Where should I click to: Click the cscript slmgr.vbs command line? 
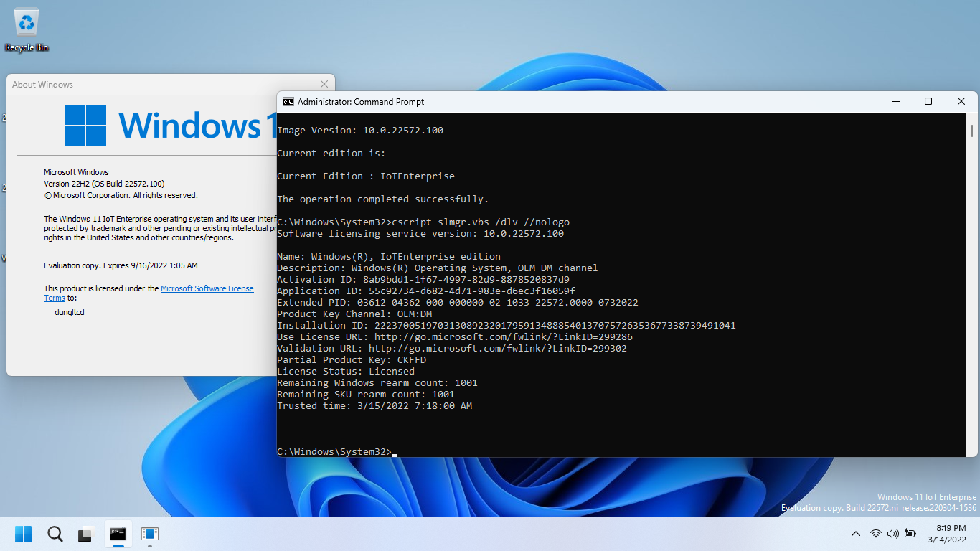click(423, 222)
